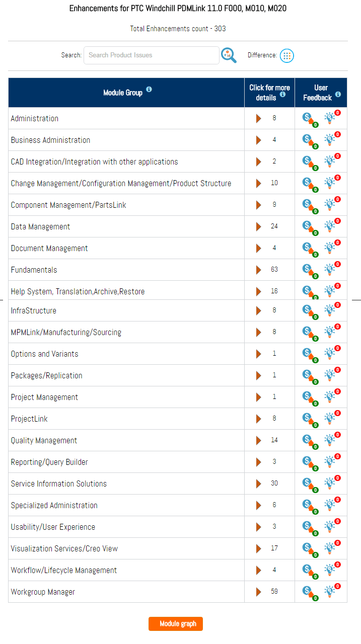Click the User Feedback info icon
This screenshot has width=361, height=644.
coord(338,94)
